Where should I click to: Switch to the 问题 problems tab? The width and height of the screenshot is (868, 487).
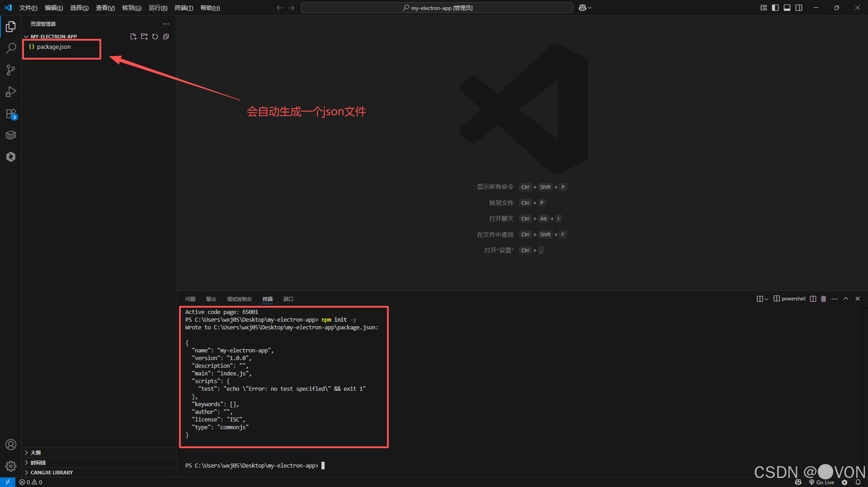point(190,299)
